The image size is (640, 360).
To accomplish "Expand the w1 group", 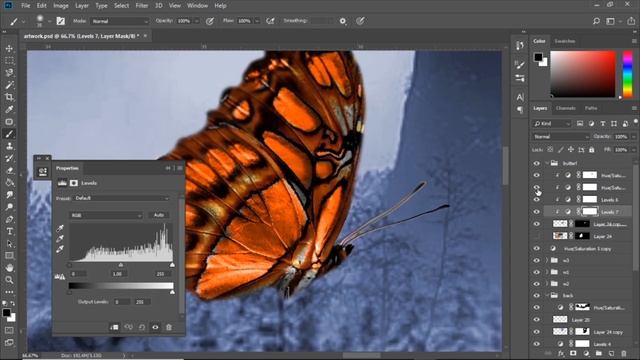I will click(x=547, y=272).
